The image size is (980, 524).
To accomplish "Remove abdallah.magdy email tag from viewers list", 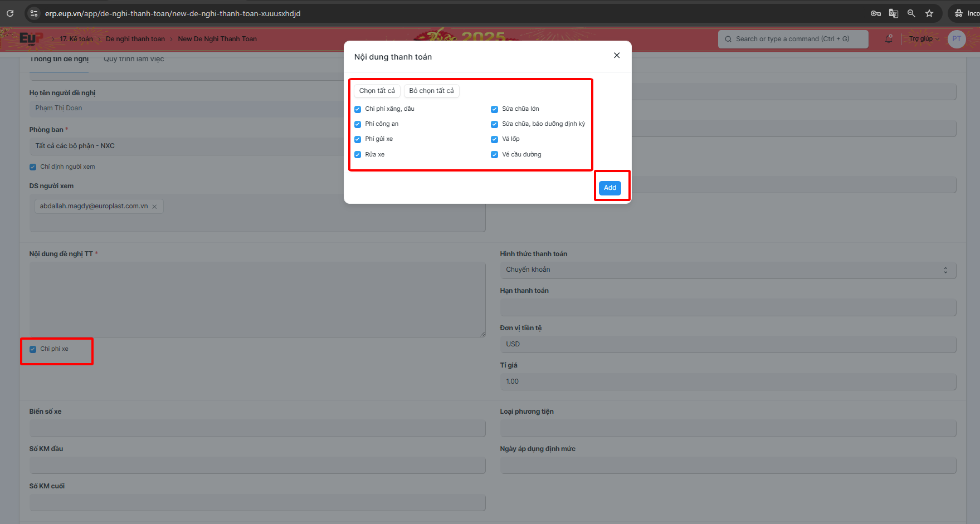I will pos(154,207).
